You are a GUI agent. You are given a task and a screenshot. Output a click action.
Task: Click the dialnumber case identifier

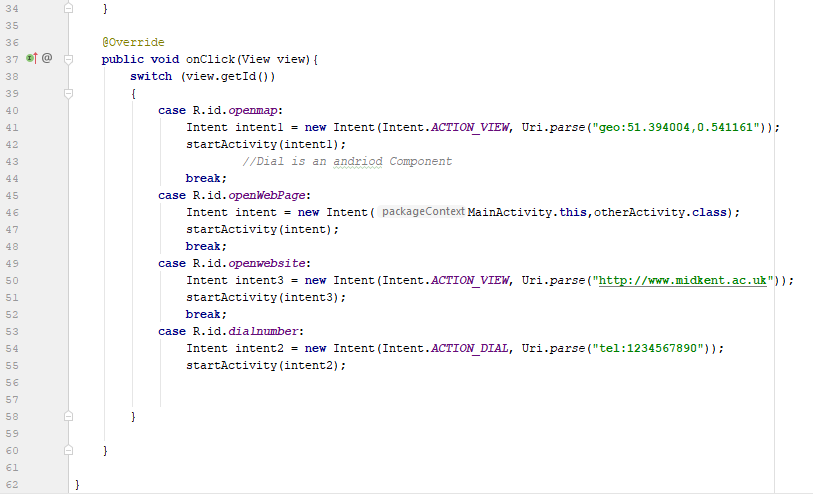(263, 331)
